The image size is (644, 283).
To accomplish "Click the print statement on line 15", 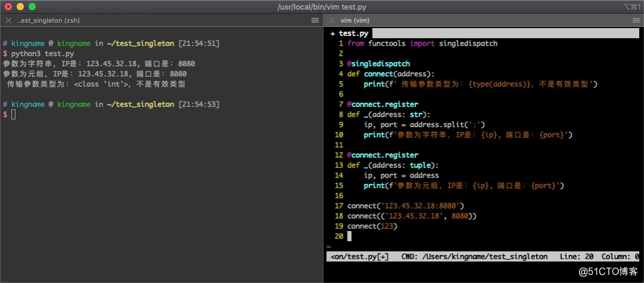I will point(464,186).
